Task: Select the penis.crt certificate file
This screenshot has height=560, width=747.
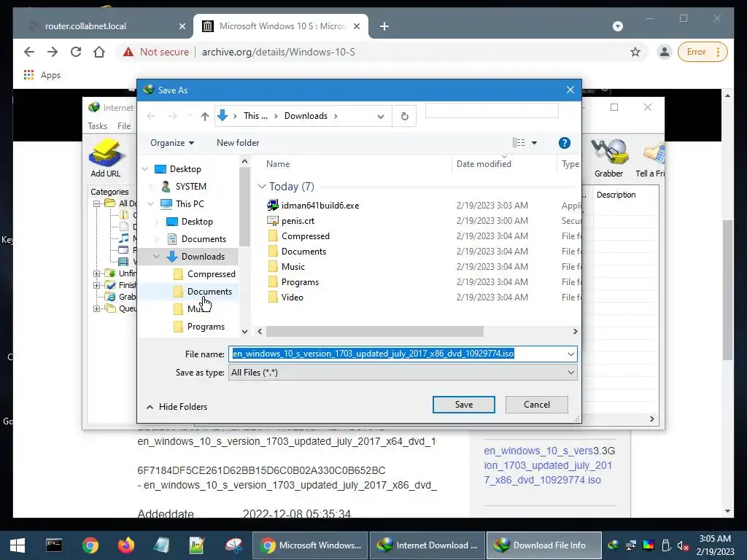Action: [x=298, y=221]
